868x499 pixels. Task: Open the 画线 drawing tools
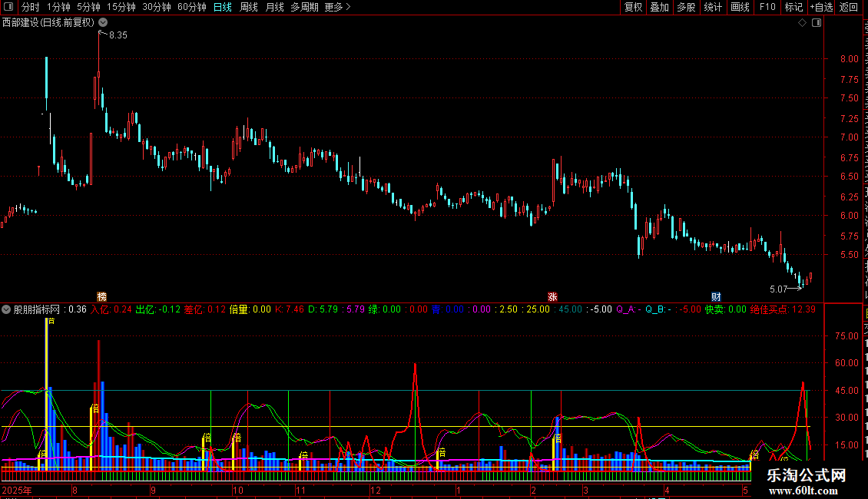point(740,7)
